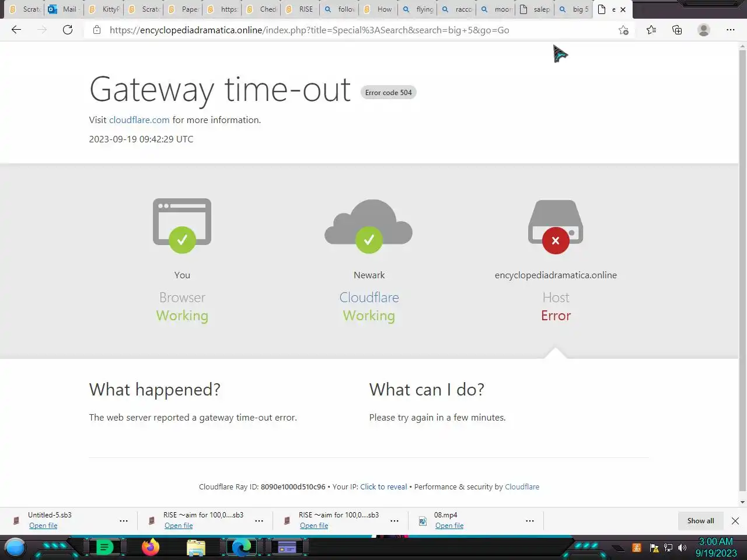Viewport: 747px width, 560px height.
Task: View site information lock icon
Action: [97, 30]
